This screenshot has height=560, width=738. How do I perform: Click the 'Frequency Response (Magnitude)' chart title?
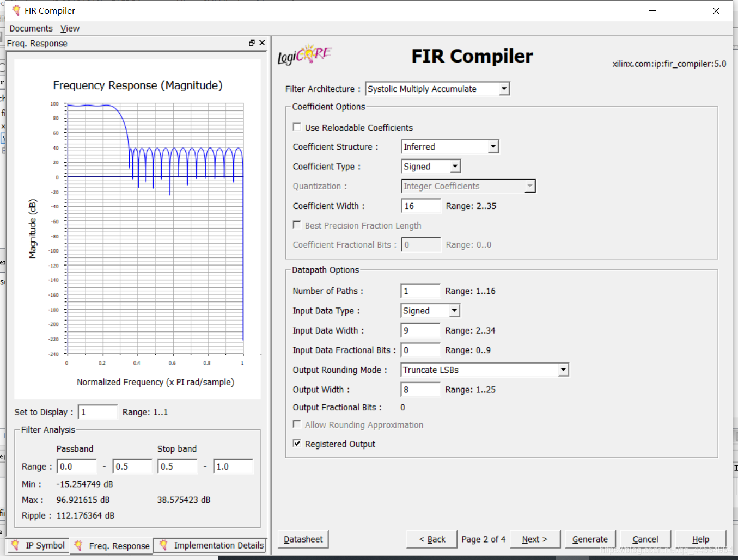138,85
